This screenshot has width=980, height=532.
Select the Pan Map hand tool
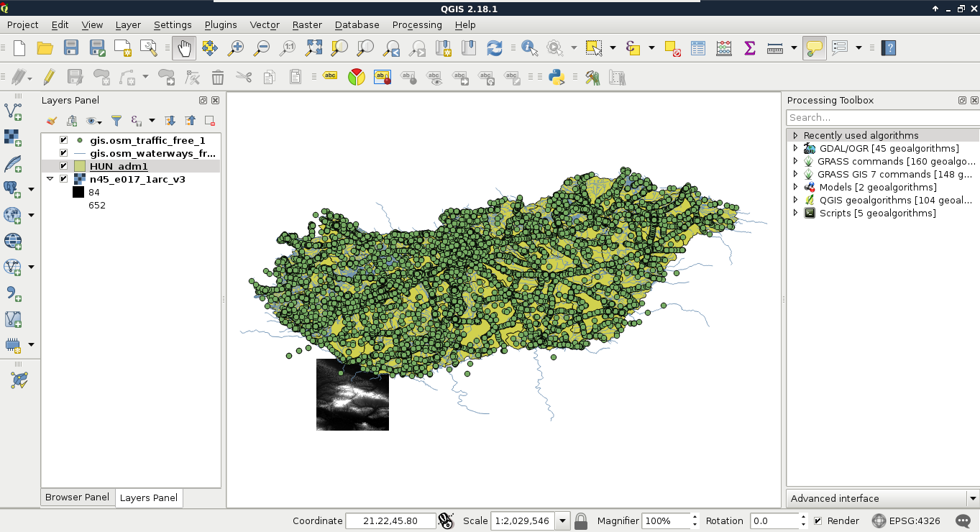click(x=184, y=48)
